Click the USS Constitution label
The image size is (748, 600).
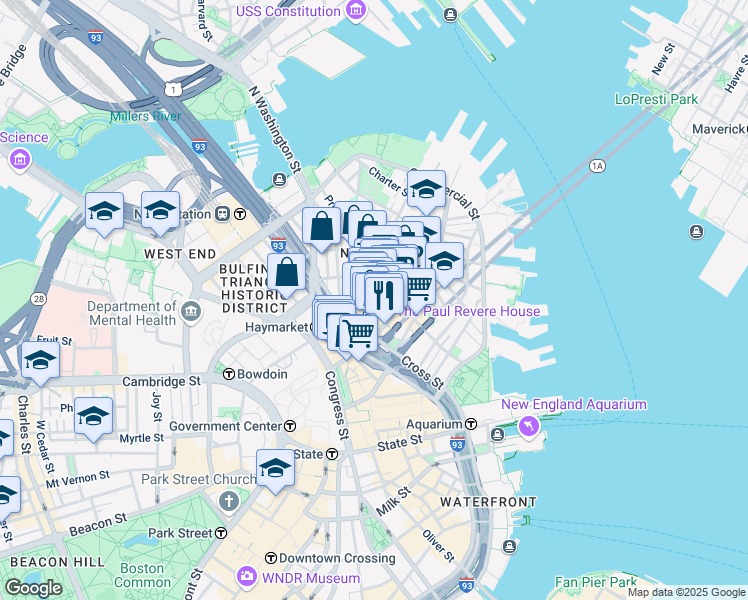(x=288, y=11)
